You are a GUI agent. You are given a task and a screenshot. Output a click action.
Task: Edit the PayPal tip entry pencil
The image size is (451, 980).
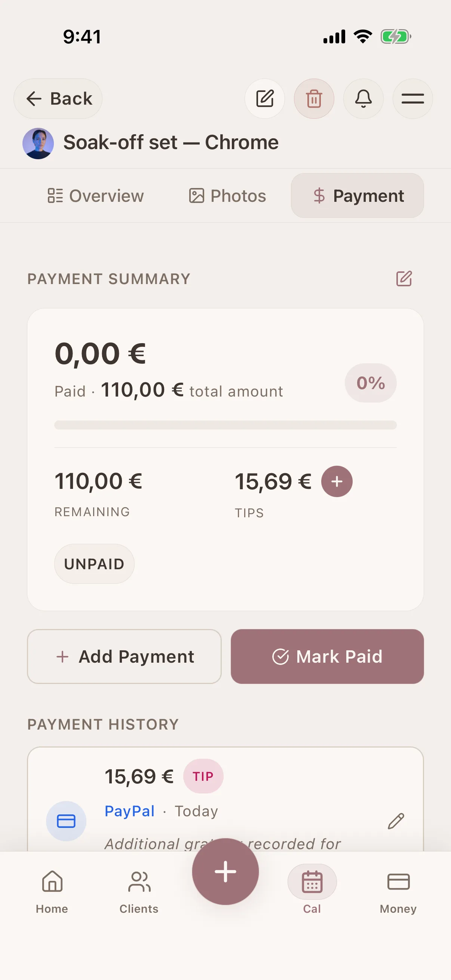[x=396, y=821]
